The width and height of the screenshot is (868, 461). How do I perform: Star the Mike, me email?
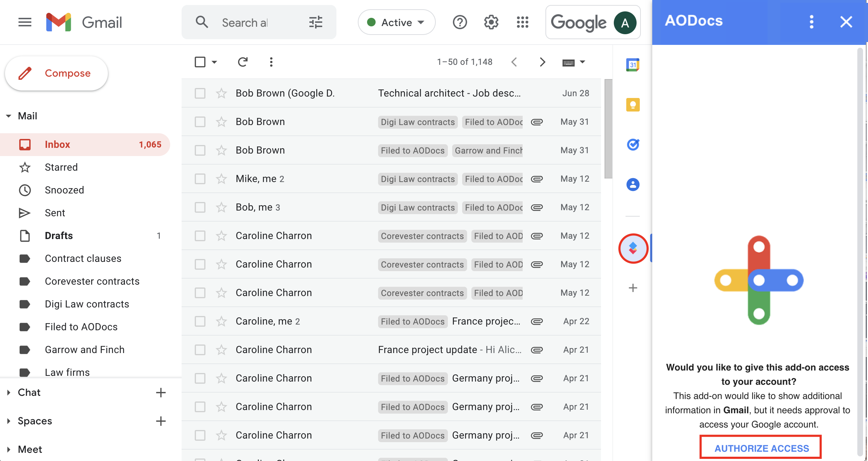[221, 179]
